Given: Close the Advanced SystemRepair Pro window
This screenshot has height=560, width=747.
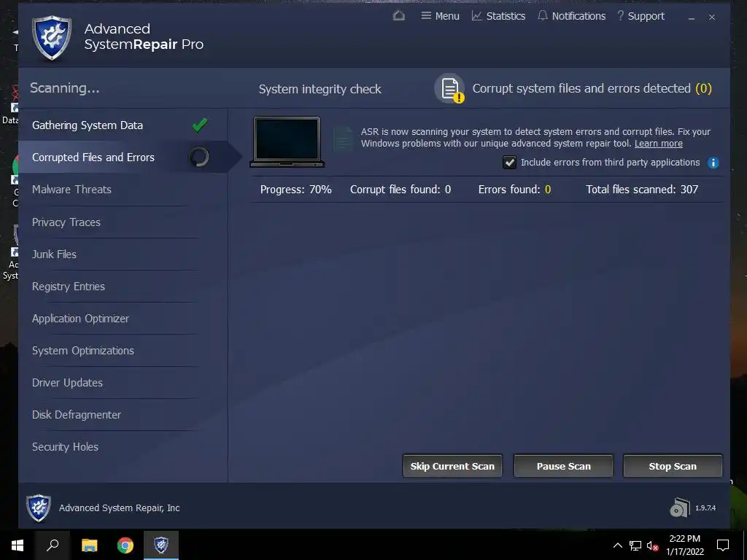Looking at the screenshot, I should [x=712, y=17].
